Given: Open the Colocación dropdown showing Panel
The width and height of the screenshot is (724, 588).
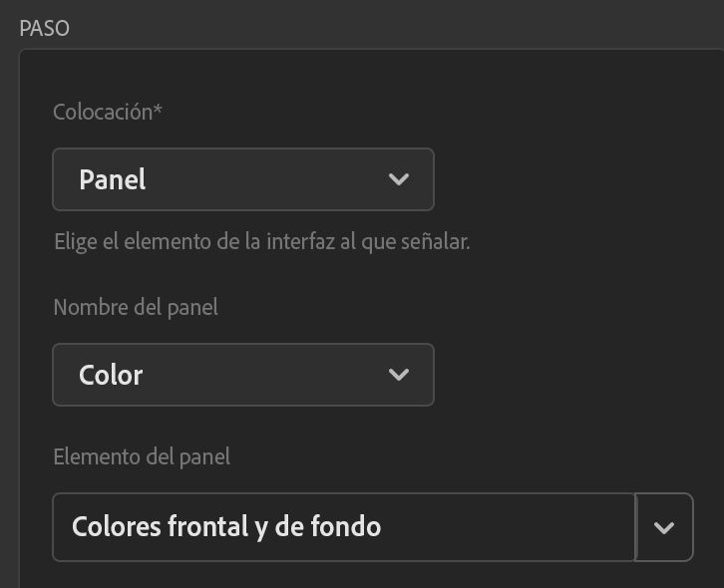Looking at the screenshot, I should coord(242,179).
